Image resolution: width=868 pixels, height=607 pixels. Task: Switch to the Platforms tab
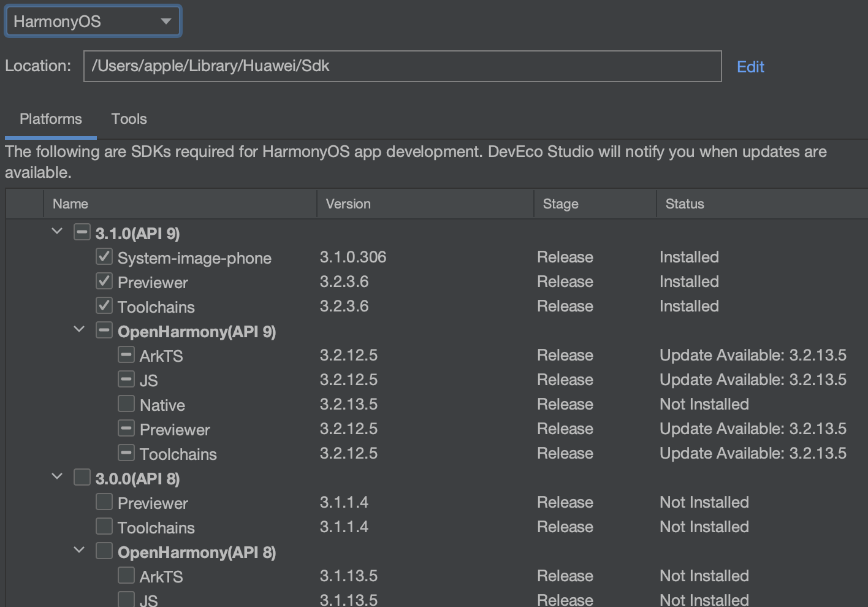pos(51,119)
